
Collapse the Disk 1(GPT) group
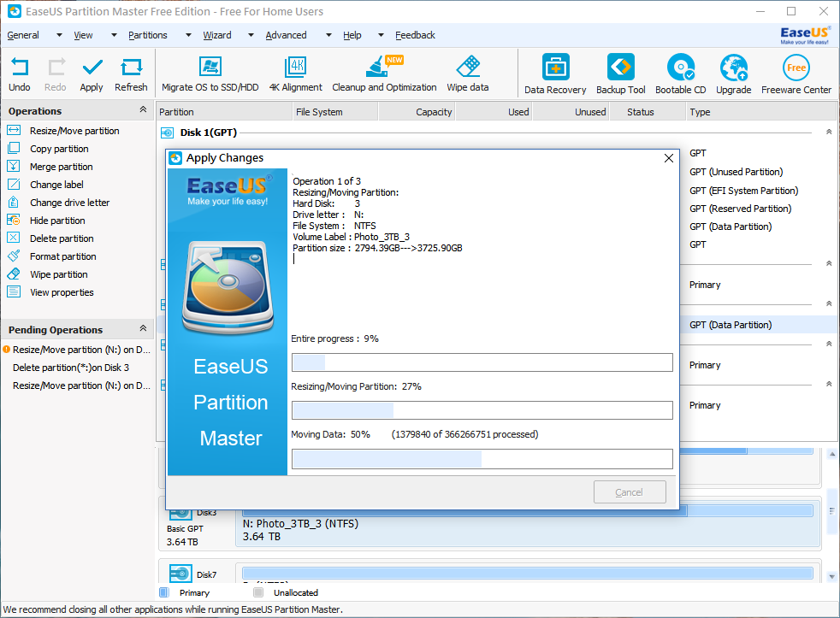coord(829,132)
